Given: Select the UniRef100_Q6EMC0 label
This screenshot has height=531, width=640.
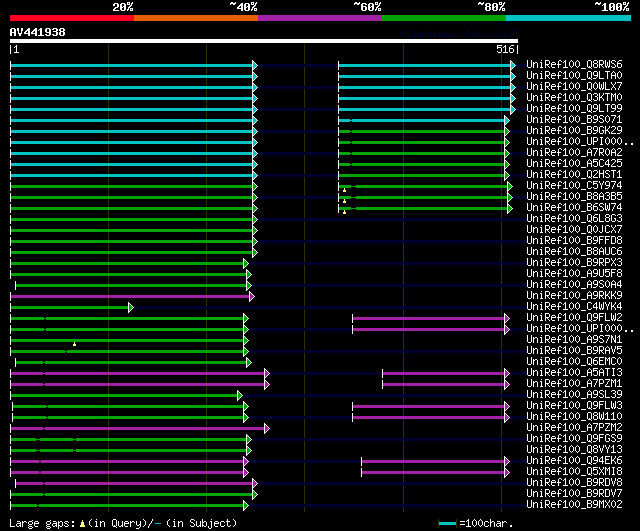Looking at the screenshot, I should pyautogui.click(x=574, y=362).
